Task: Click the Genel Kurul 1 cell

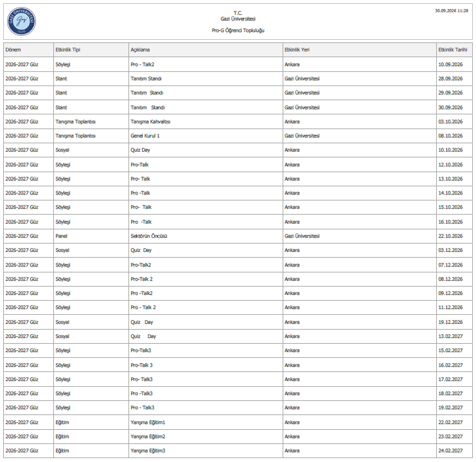Action: (206, 136)
